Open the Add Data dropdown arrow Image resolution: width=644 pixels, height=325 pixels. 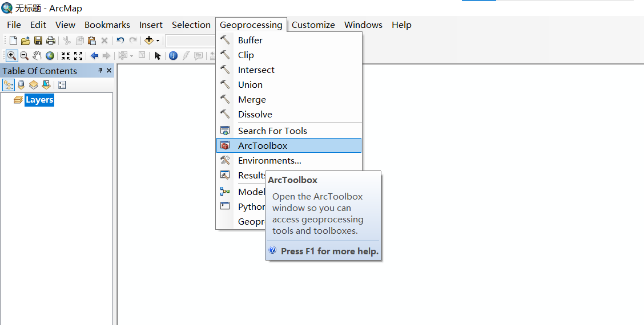[158, 40]
